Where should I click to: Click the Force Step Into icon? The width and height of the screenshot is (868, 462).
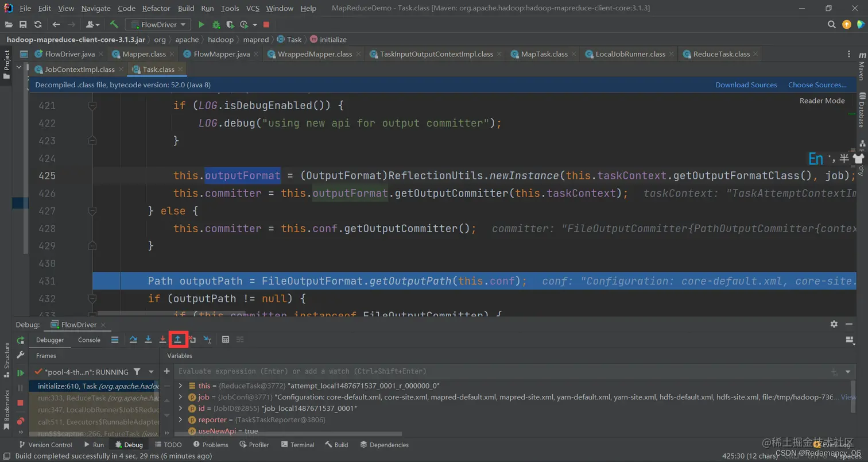(x=163, y=340)
